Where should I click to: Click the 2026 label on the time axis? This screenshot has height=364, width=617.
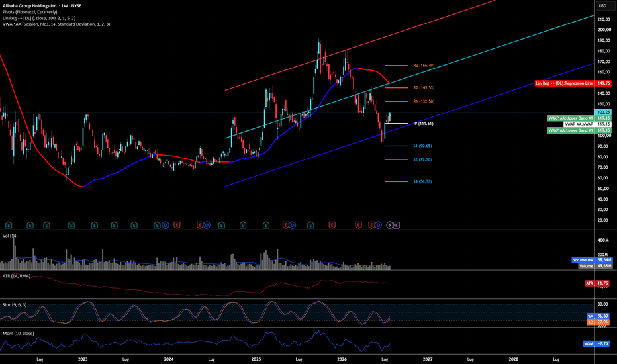click(x=342, y=359)
